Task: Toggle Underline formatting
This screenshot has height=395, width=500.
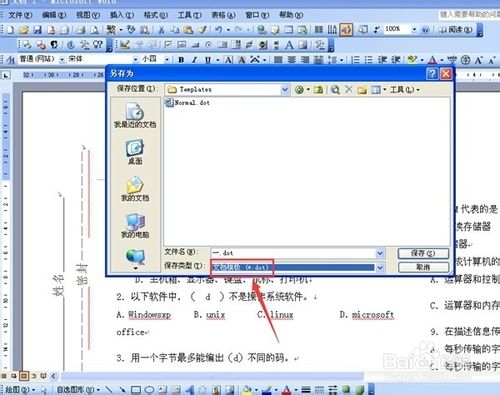Action: (x=208, y=60)
